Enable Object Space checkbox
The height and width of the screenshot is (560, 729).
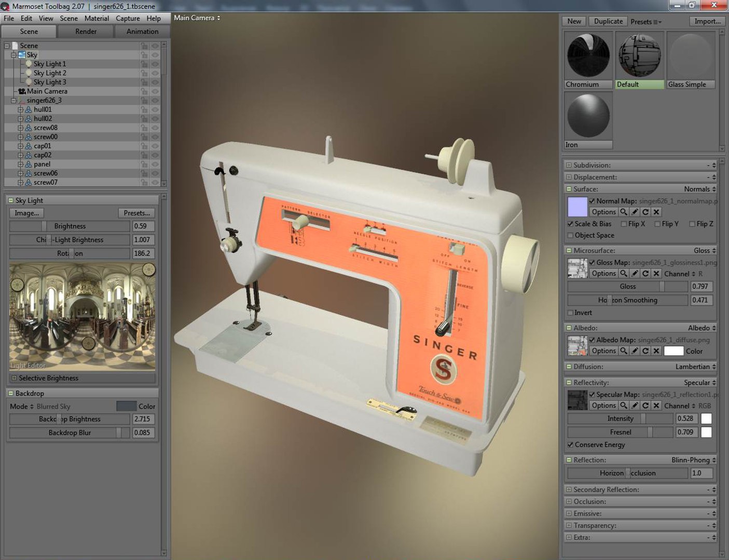tap(571, 235)
